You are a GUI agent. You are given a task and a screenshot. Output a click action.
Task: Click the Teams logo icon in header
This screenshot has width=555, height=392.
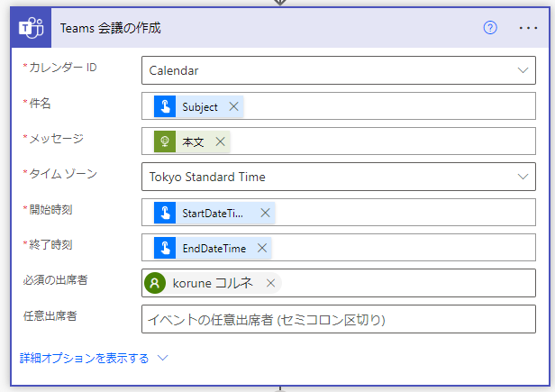(x=31, y=28)
